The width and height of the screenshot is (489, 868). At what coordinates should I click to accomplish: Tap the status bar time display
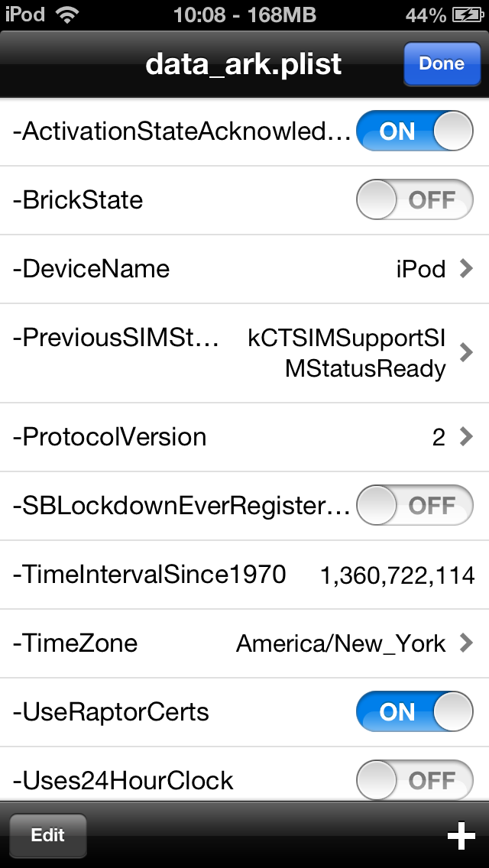244,15
